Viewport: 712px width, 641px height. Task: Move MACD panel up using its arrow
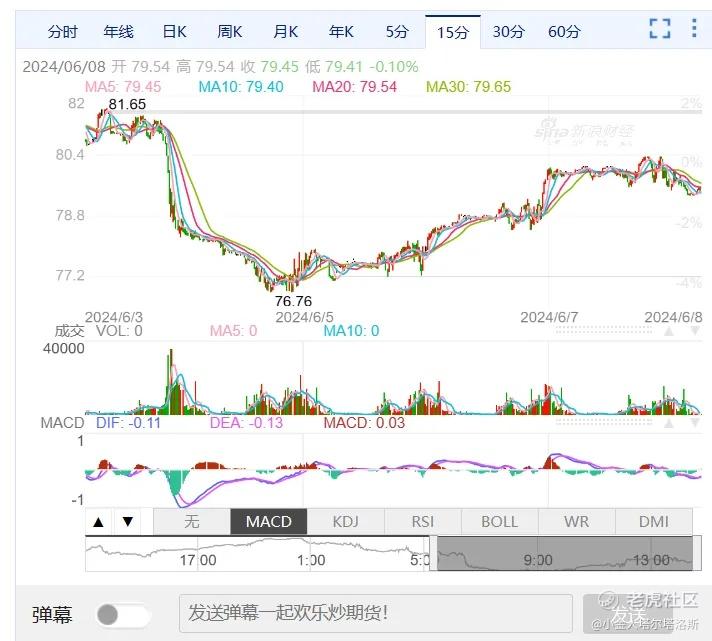pyautogui.click(x=669, y=424)
